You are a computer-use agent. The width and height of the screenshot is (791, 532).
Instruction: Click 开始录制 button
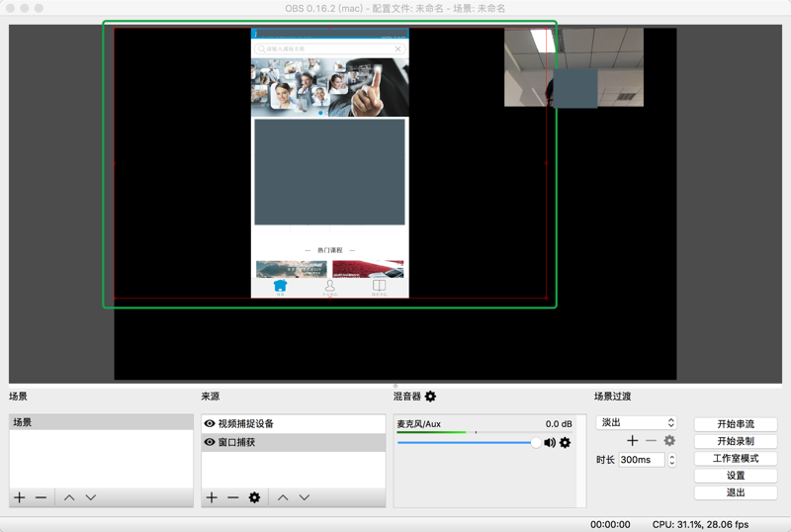736,441
